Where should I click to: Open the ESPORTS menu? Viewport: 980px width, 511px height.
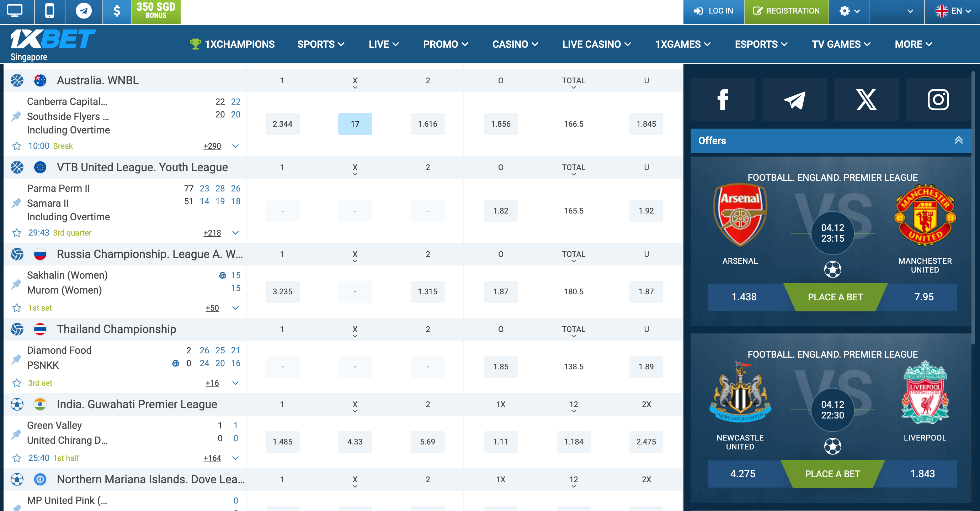[x=761, y=44]
